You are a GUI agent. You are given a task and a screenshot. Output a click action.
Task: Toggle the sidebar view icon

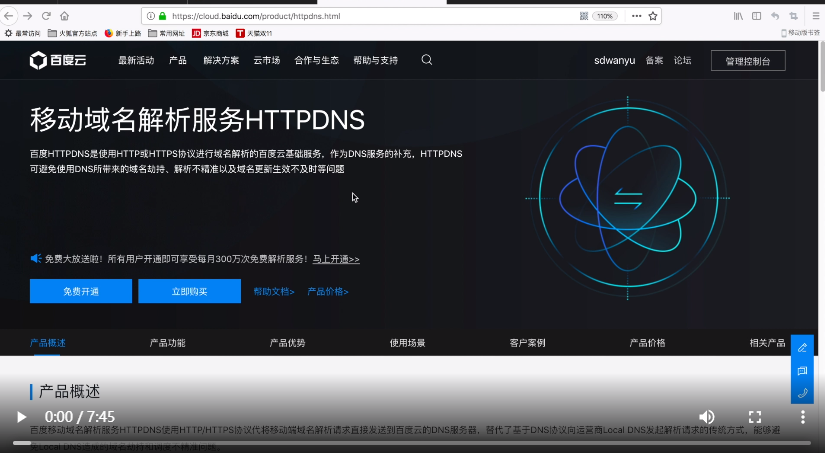point(756,16)
